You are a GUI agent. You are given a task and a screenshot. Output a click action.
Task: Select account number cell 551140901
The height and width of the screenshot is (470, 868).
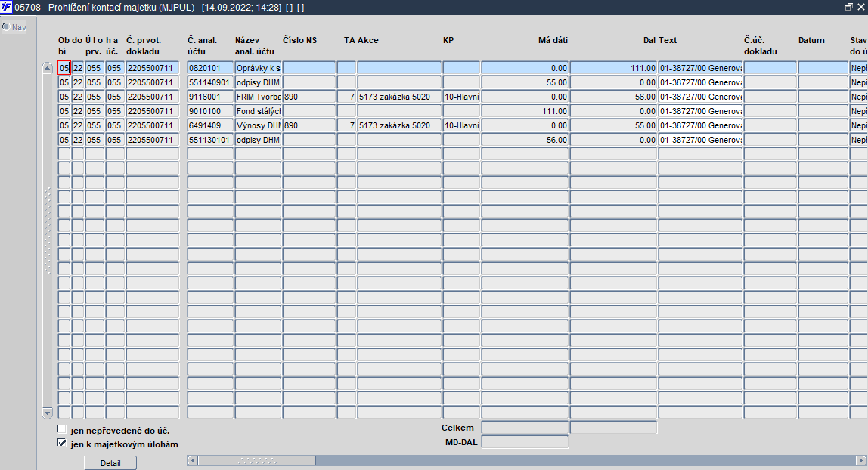[x=209, y=82]
